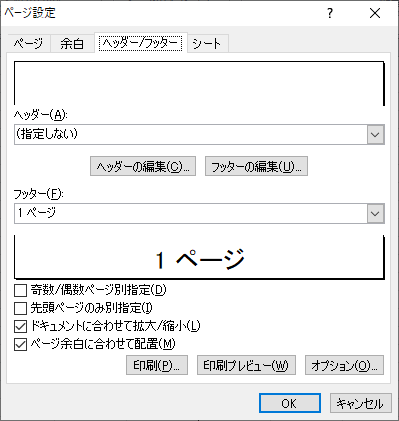Select the ヘッダー/フッター tab
Image resolution: width=399 pixels, height=421 pixels.
[x=141, y=43]
